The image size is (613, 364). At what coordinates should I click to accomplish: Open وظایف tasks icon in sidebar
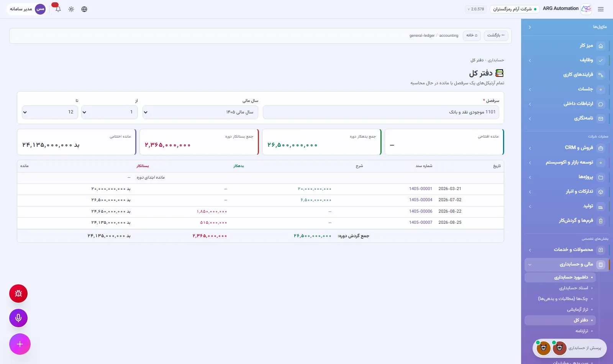coord(600,61)
